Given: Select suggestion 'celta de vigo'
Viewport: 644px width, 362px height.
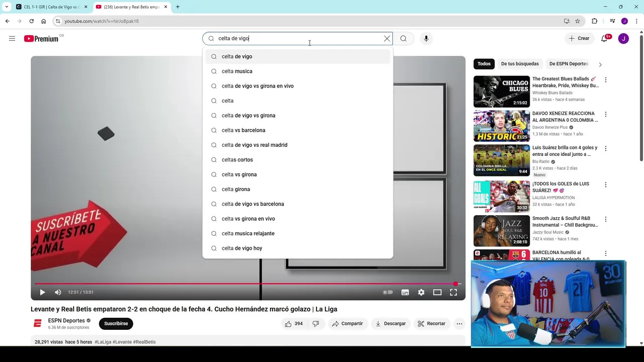Looking at the screenshot, I should [x=297, y=56].
